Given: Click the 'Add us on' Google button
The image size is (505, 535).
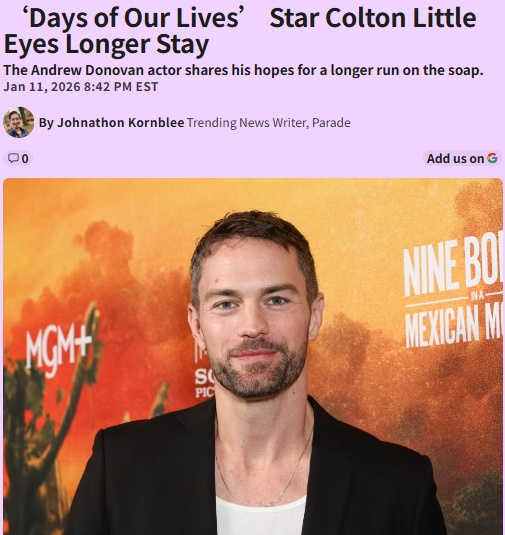Looking at the screenshot, I should (462, 158).
